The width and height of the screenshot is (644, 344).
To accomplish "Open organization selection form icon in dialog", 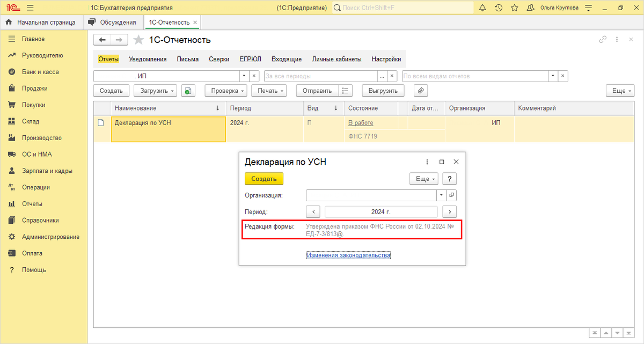I will (x=451, y=195).
